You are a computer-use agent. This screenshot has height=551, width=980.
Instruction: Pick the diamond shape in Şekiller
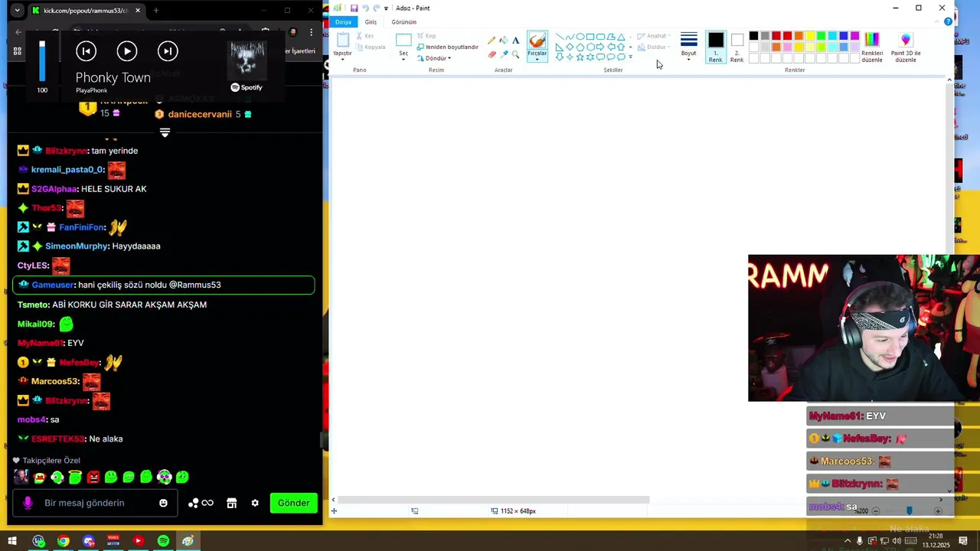[x=570, y=47]
